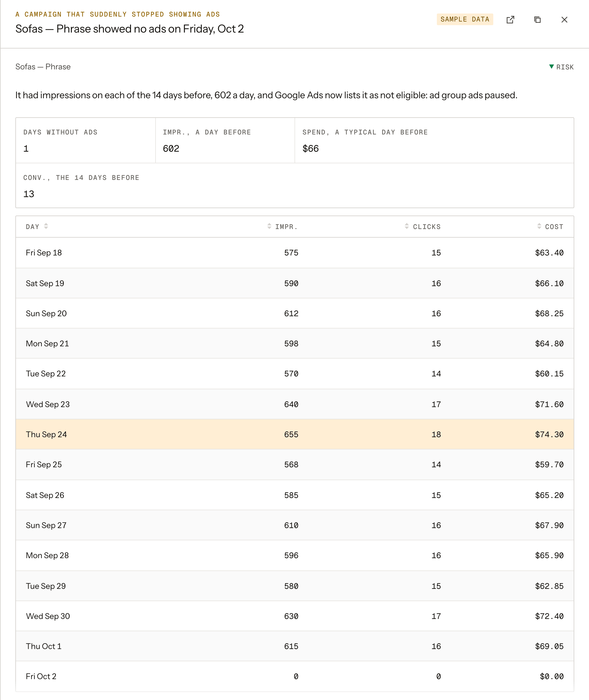
Task: Sort the table by Clicks column
Action: 422,227
